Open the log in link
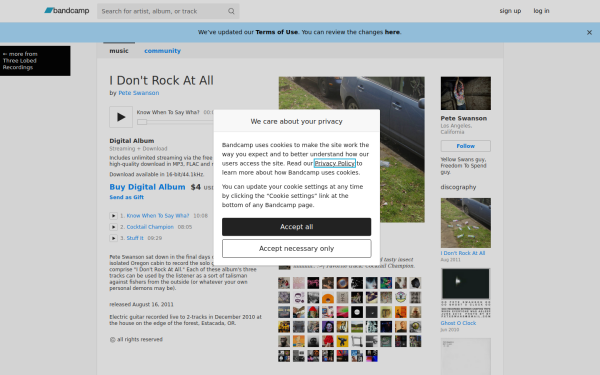600x375 pixels. [541, 11]
